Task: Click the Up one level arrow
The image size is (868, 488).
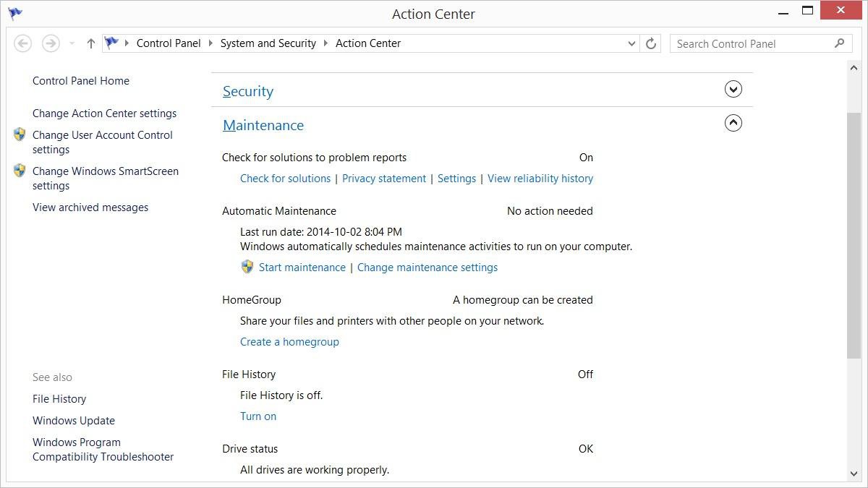Action: [x=90, y=43]
